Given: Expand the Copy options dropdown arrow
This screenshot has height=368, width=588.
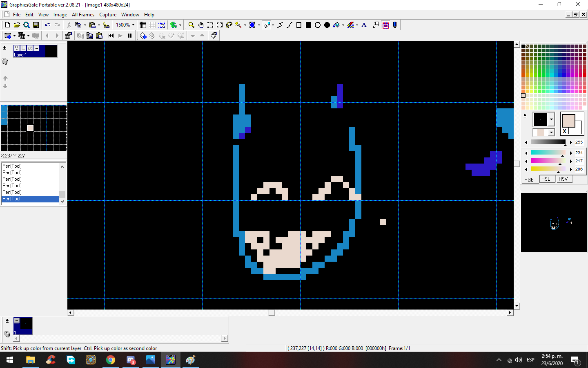Looking at the screenshot, I should click(x=85, y=25).
